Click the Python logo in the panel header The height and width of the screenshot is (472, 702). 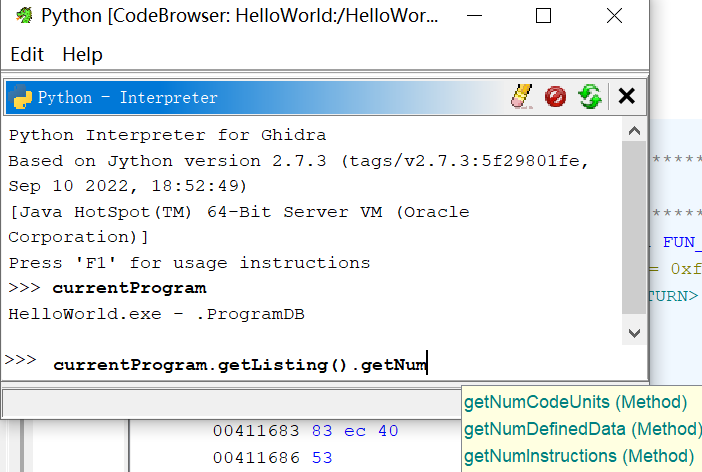point(20,97)
